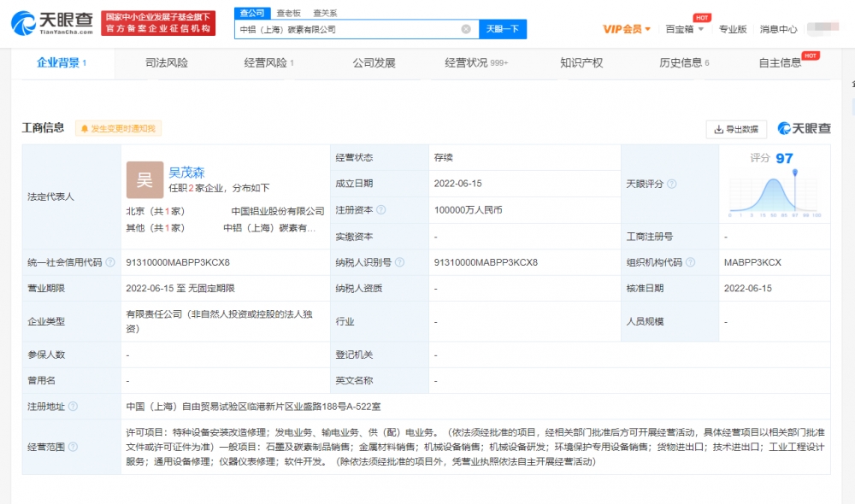This screenshot has height=504, width=855.
Task: Open the 消息中心 link
Action: (x=778, y=29)
